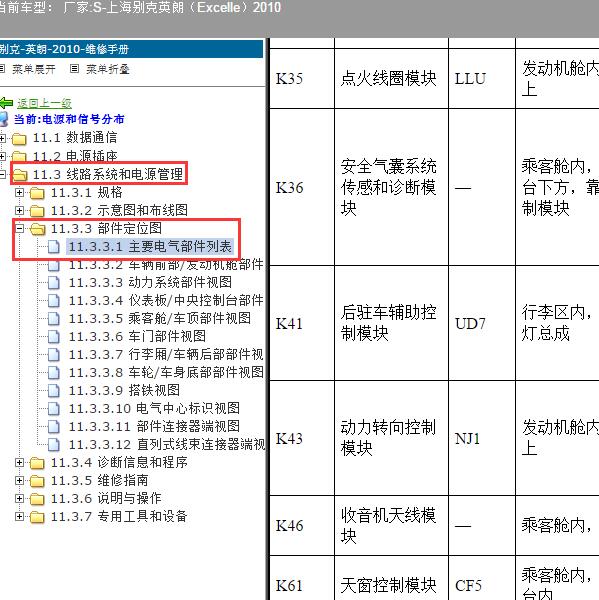Click the 11.3.7 专用工具和设备 folder icon
Screen dimensions: 599x600
coord(37,517)
